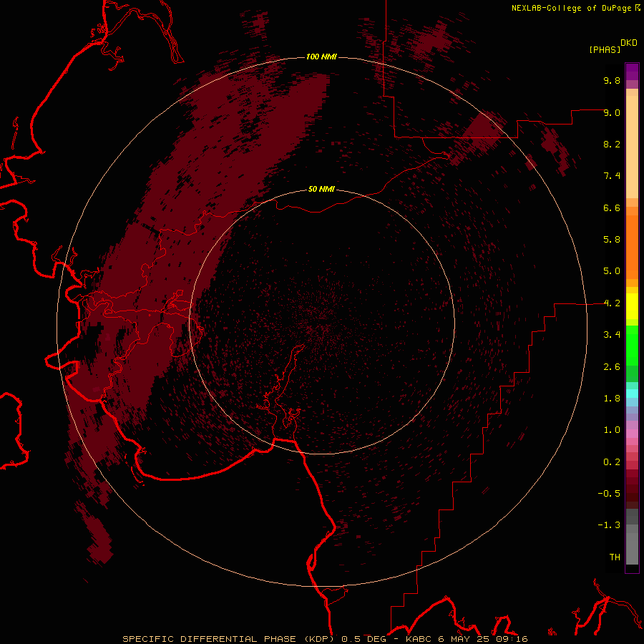Click the 50 NMI range ring label
The image size is (644, 644).
[x=321, y=189]
